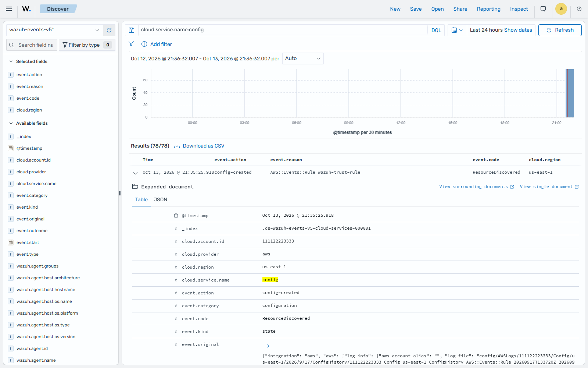Click the Expanded document folder icon
This screenshot has height=368, width=588.
tap(135, 187)
